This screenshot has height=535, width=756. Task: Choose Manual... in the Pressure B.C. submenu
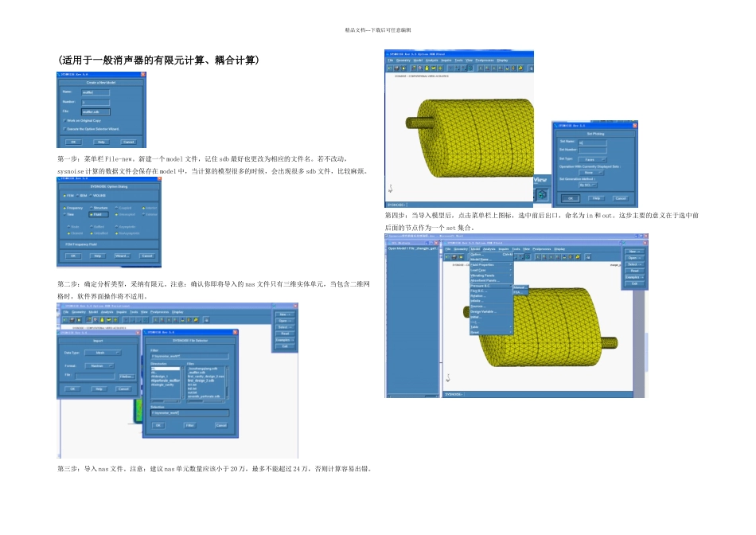520,287
